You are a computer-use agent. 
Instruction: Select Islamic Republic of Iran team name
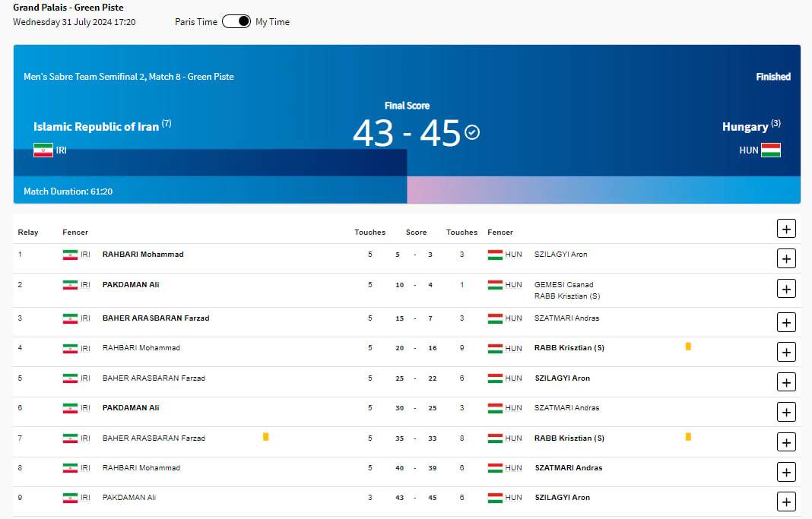click(x=96, y=127)
